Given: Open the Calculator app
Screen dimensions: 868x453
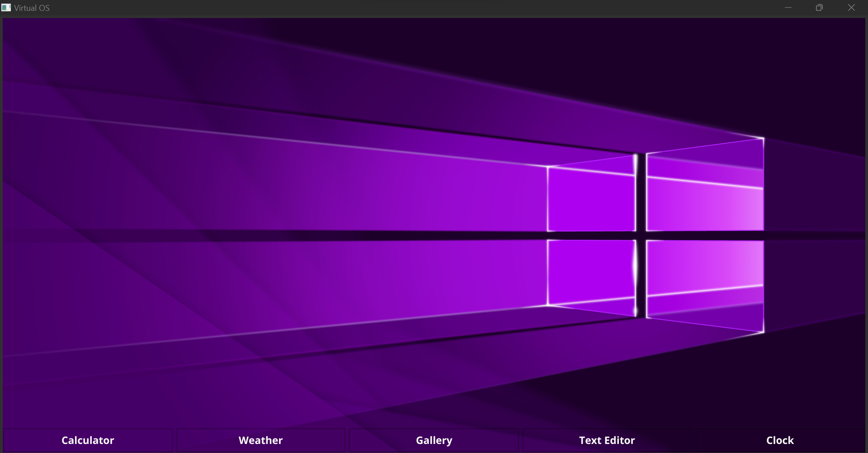Looking at the screenshot, I should 88,440.
